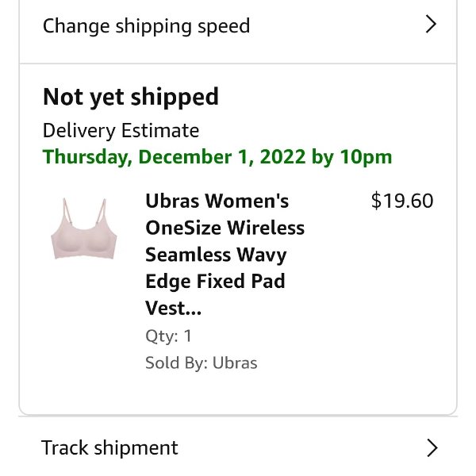476x476 pixels.
Task: Click the Edge Fixed Pad title line
Action: 215,282
